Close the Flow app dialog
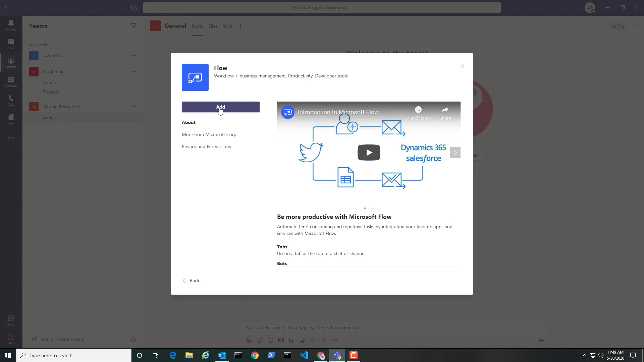The height and width of the screenshot is (362, 644). (463, 66)
